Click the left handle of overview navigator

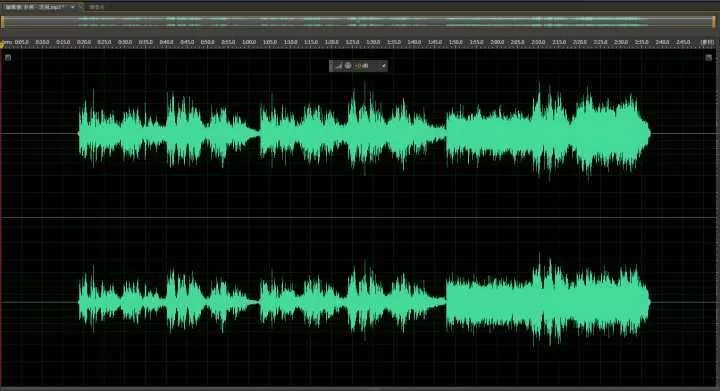click(x=3, y=22)
